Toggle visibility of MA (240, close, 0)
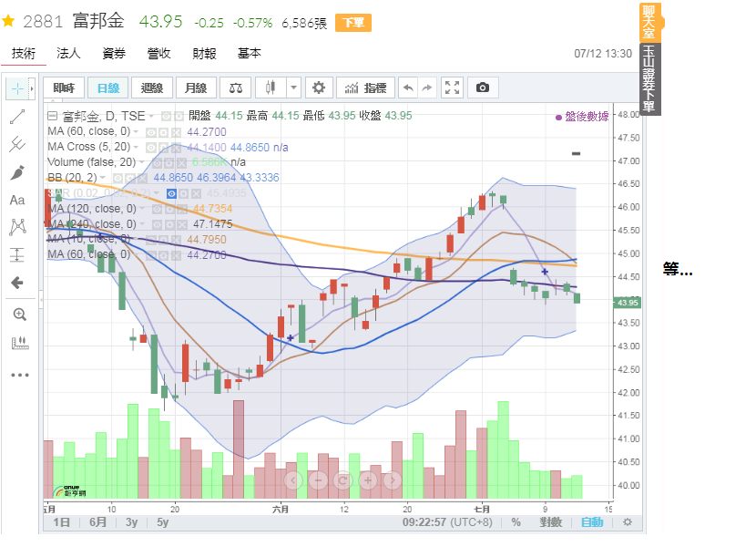 click(x=158, y=225)
